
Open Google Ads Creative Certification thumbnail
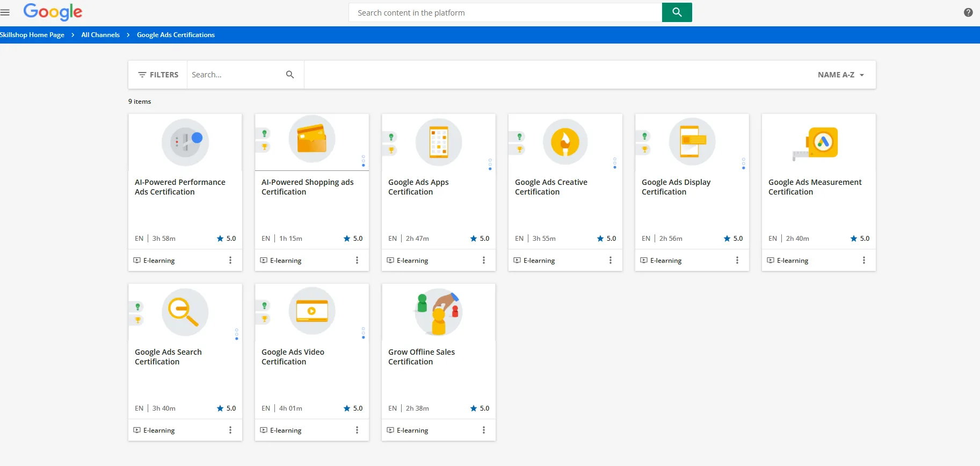click(565, 142)
